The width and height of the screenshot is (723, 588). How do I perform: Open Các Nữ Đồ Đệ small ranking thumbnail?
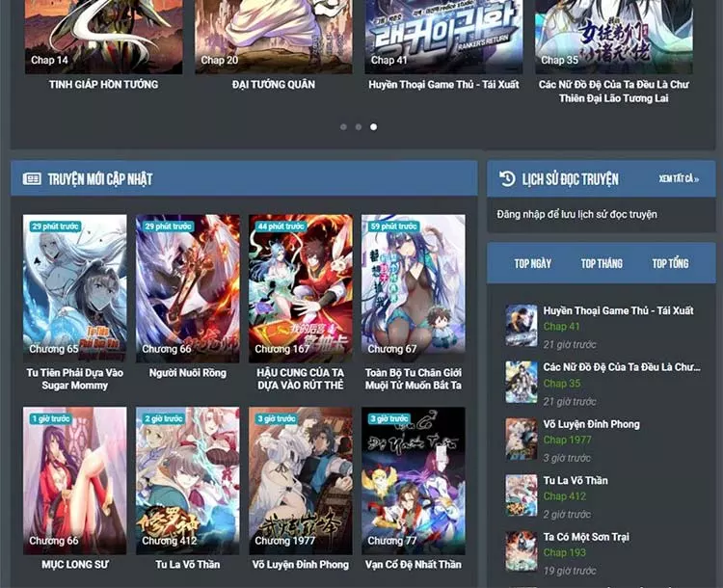coord(522,382)
